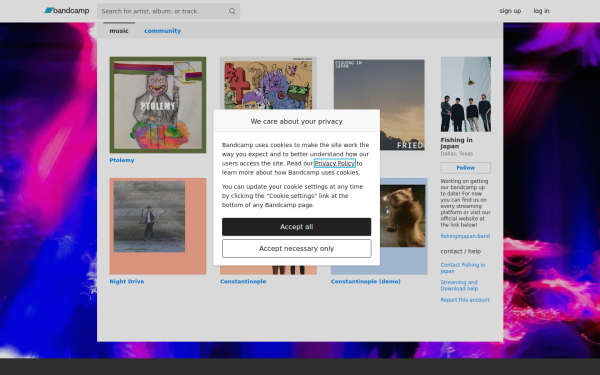
Task: Open the log in link
Action: [x=541, y=11]
